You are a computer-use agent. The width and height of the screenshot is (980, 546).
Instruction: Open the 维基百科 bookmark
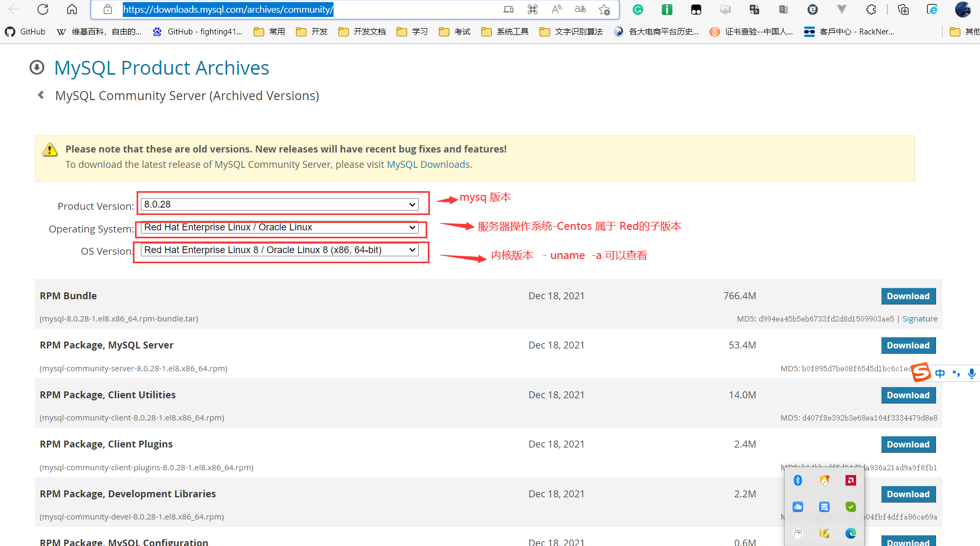coord(99,32)
